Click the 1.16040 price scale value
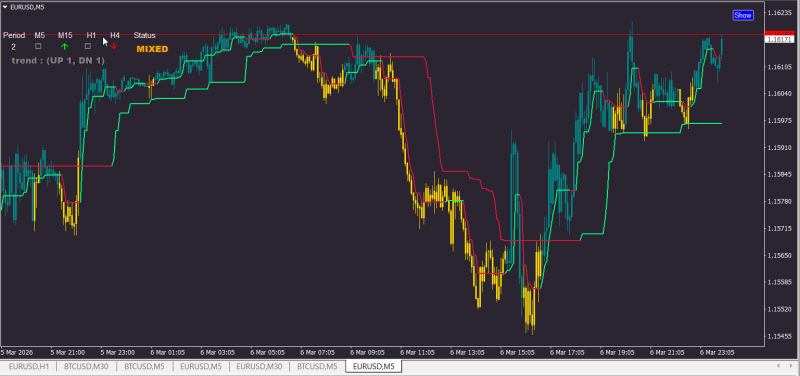Image resolution: width=800 pixels, height=376 pixels. [x=779, y=94]
